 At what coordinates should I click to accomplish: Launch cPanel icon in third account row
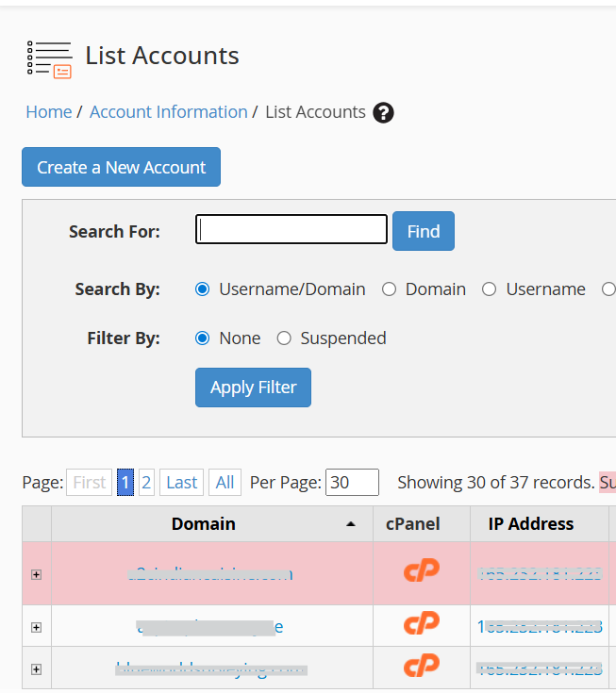[x=422, y=668]
